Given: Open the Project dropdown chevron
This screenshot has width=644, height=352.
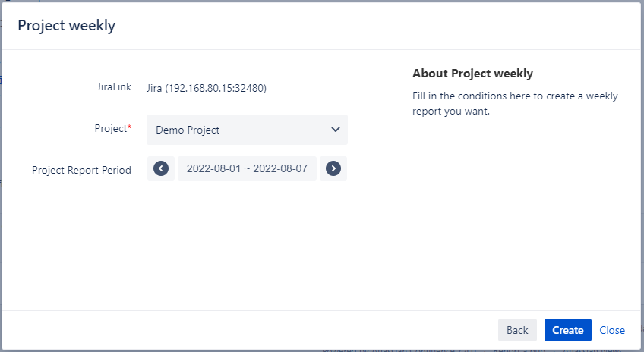Looking at the screenshot, I should coord(336,130).
